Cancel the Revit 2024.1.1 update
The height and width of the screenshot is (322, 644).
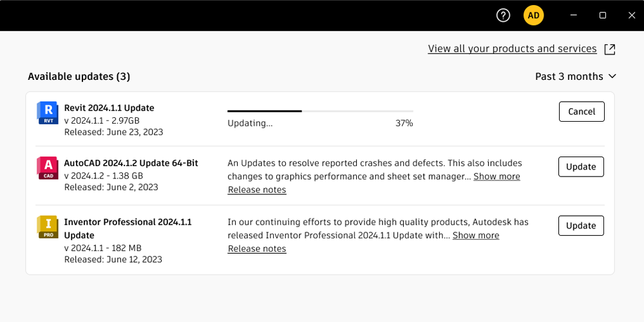coord(582,111)
